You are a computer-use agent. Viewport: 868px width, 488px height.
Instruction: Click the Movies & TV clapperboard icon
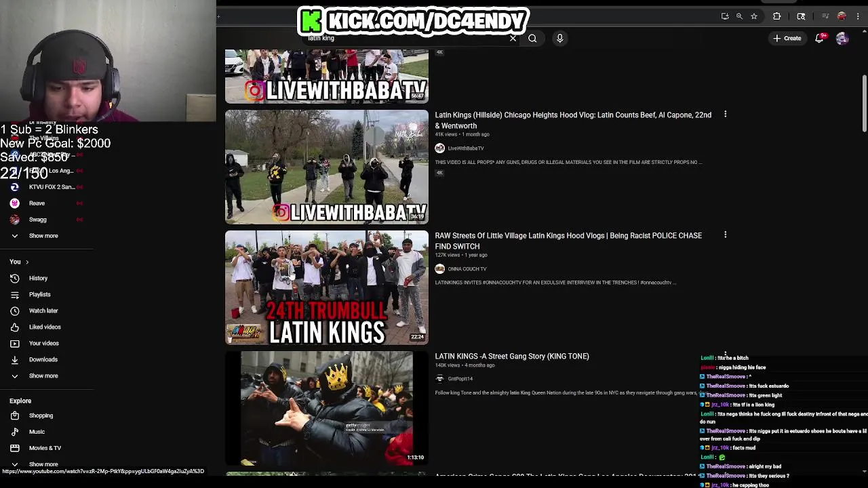click(x=15, y=448)
